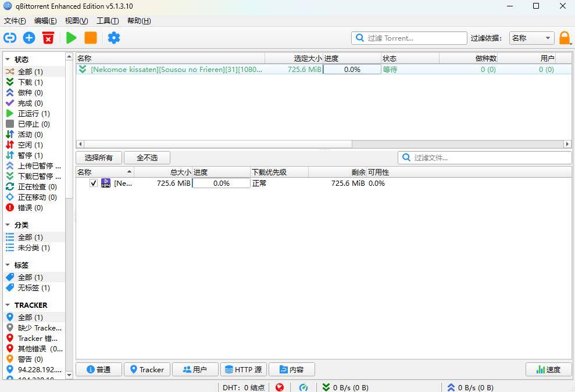Collapse the TRACKER sidebar section

[8, 305]
